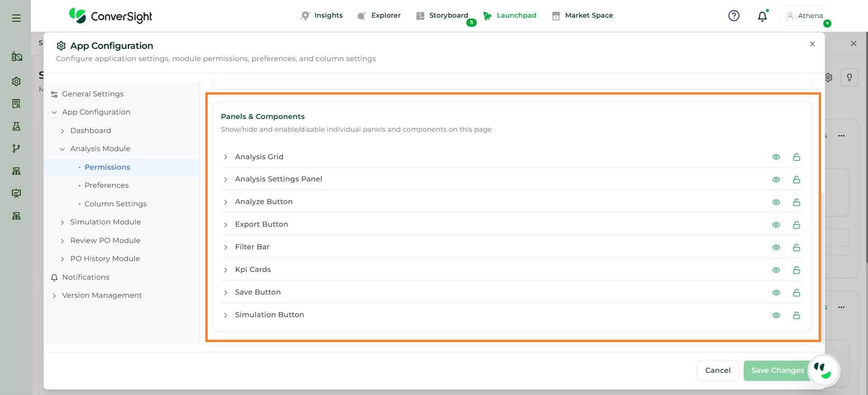This screenshot has height=395, width=868.
Task: Open the Storyboard navigation tab
Action: click(x=442, y=15)
